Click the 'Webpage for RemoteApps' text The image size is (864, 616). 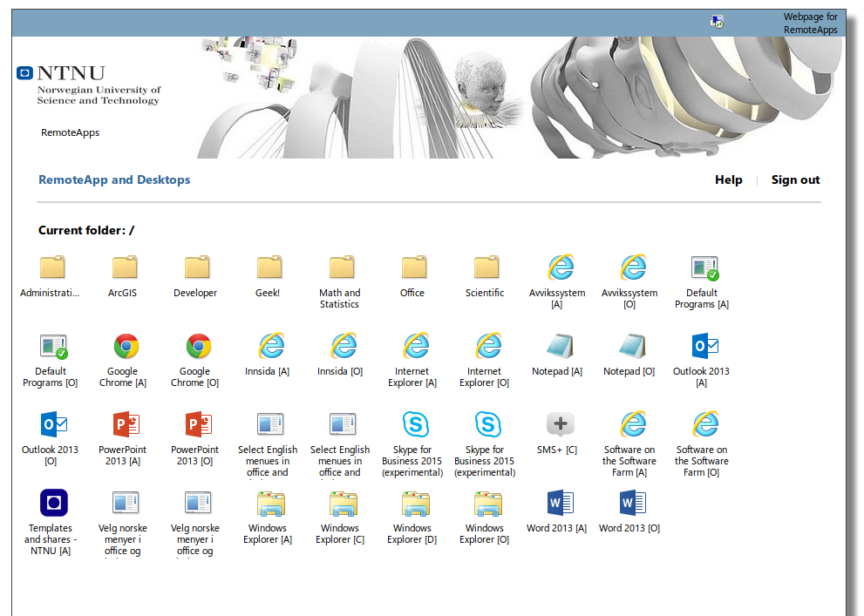coord(811,24)
